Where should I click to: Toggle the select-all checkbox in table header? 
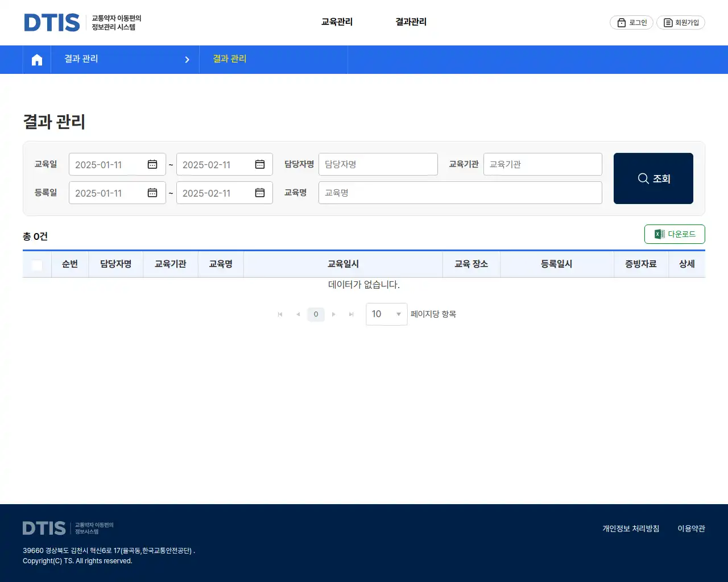pos(37,265)
